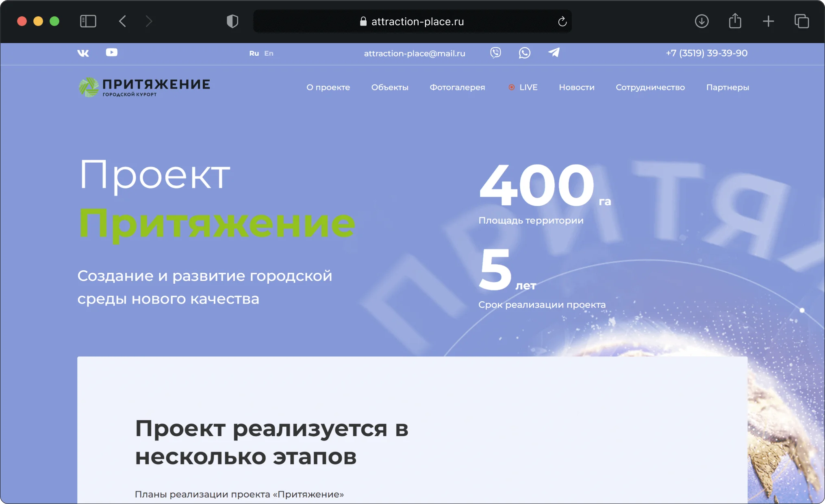This screenshot has height=504, width=825.
Task: Open the Share menu
Action: pyautogui.click(x=735, y=21)
